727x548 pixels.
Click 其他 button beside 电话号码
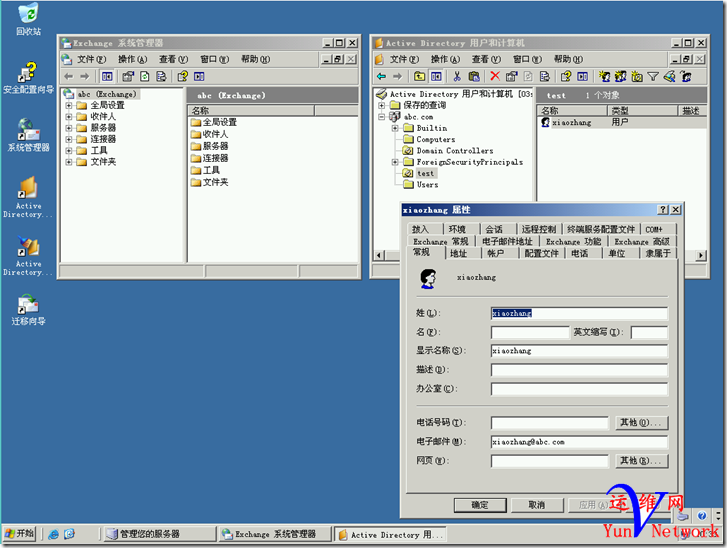coord(642,422)
